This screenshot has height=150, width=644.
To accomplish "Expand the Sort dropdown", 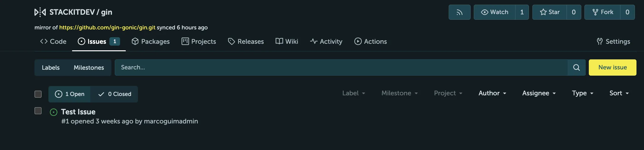I will pyautogui.click(x=619, y=93).
